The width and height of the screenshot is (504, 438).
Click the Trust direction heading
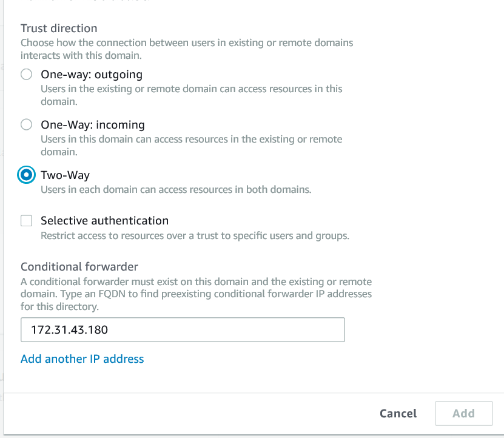(59, 28)
